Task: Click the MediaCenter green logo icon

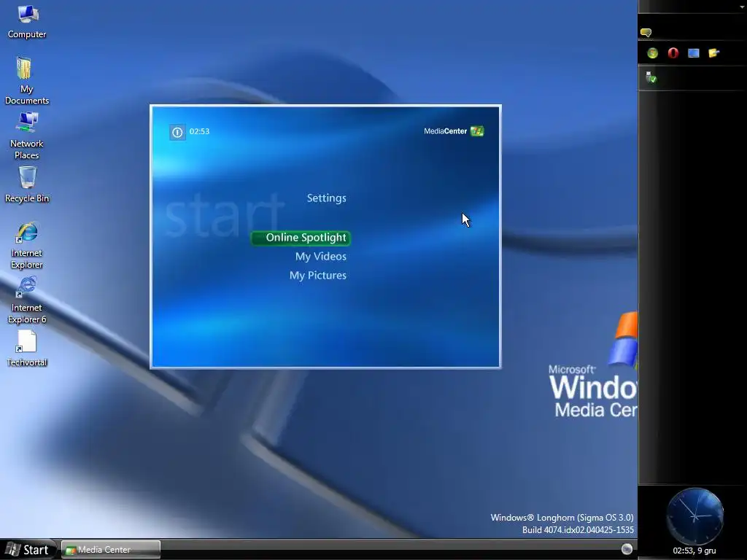Action: click(477, 131)
